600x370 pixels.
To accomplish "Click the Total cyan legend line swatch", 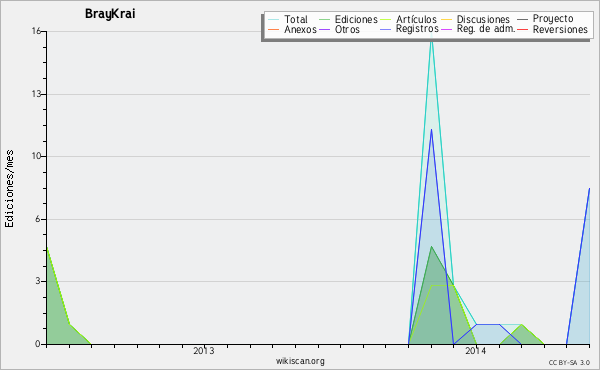I will [x=274, y=19].
